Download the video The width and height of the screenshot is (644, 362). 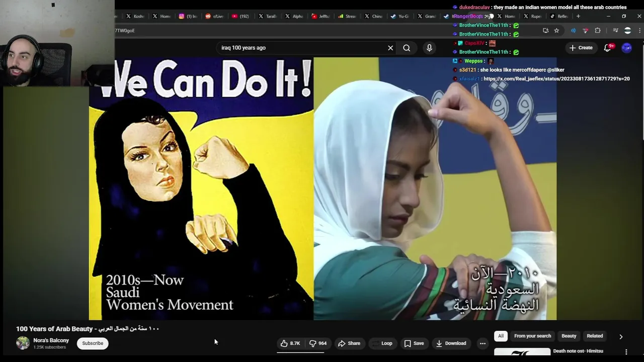click(451, 343)
